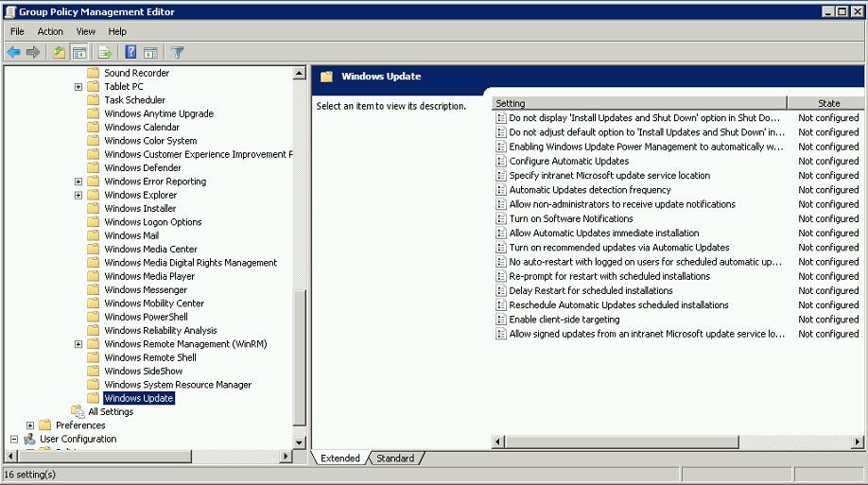The height and width of the screenshot is (485, 868).
Task: Click the settings list scroll left arrow
Action: 497,442
